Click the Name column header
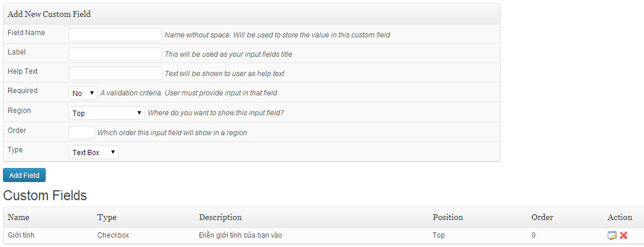 click(x=19, y=217)
